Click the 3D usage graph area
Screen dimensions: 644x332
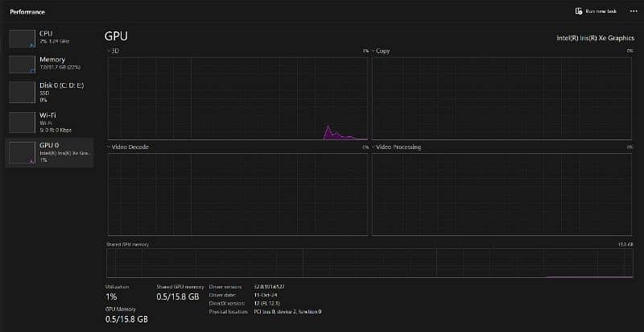tap(237, 98)
